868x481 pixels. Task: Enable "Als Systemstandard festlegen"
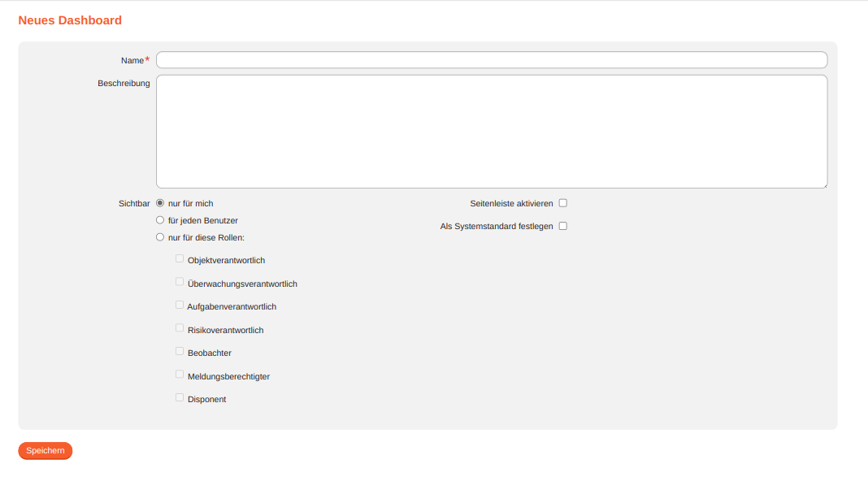[563, 226]
